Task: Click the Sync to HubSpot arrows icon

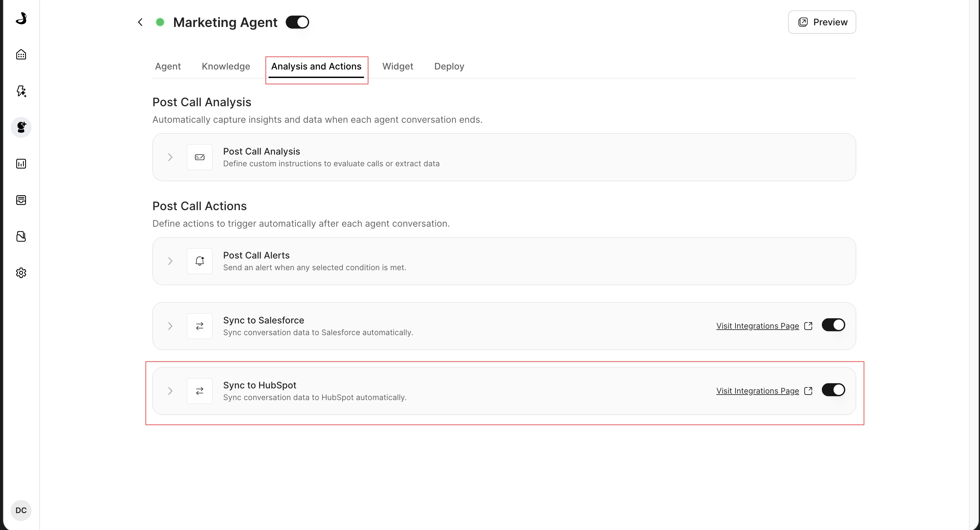Action: 200,391
